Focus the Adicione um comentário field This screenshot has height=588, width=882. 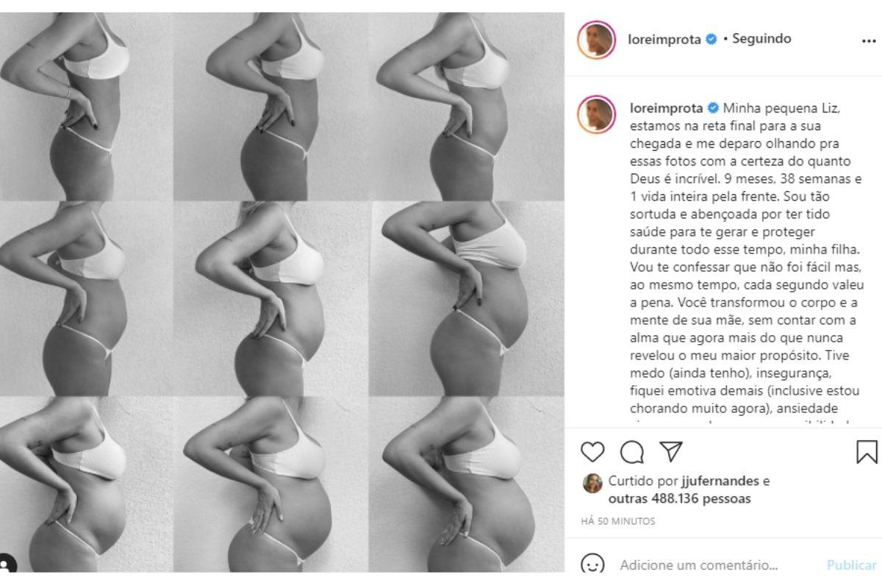tap(698, 565)
